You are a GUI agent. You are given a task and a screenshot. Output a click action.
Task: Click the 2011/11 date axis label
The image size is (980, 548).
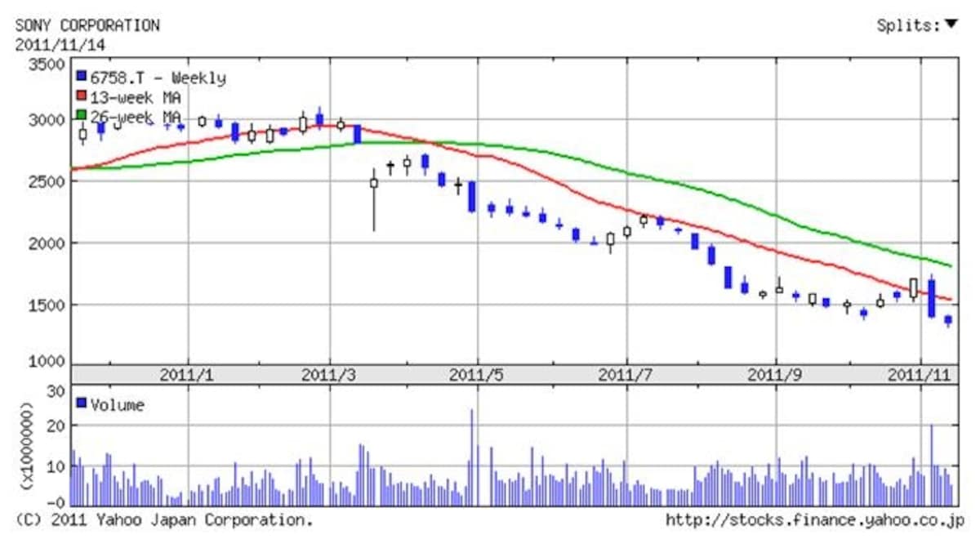920,375
